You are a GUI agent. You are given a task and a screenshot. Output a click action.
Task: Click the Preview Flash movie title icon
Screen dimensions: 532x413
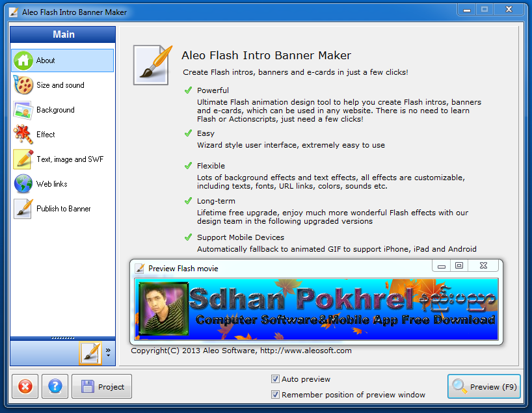139,269
